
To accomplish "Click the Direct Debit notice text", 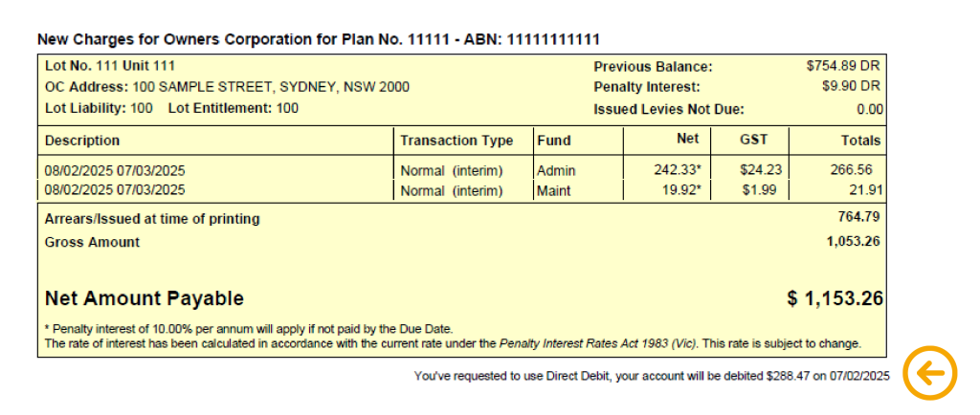I will coord(651,377).
